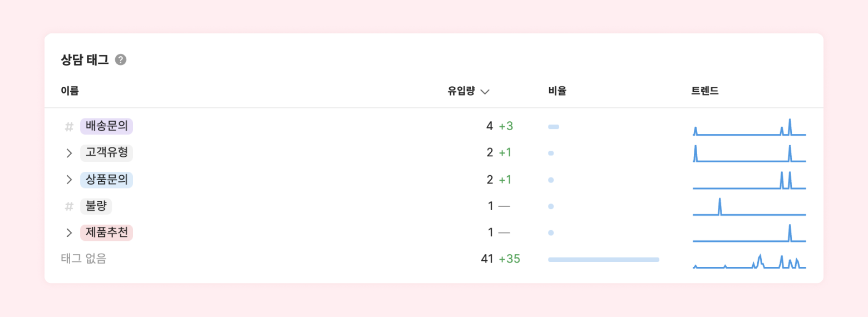
Task: Select the 배송문의 tag chip
Action: (x=106, y=126)
